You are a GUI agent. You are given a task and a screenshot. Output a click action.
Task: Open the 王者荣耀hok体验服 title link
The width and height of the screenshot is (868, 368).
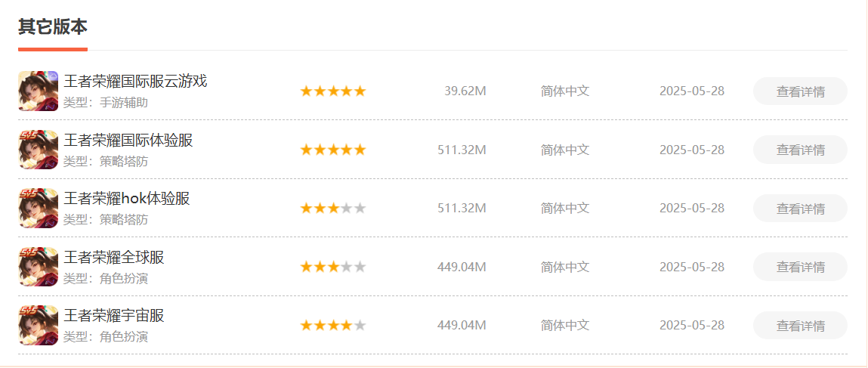pos(127,199)
